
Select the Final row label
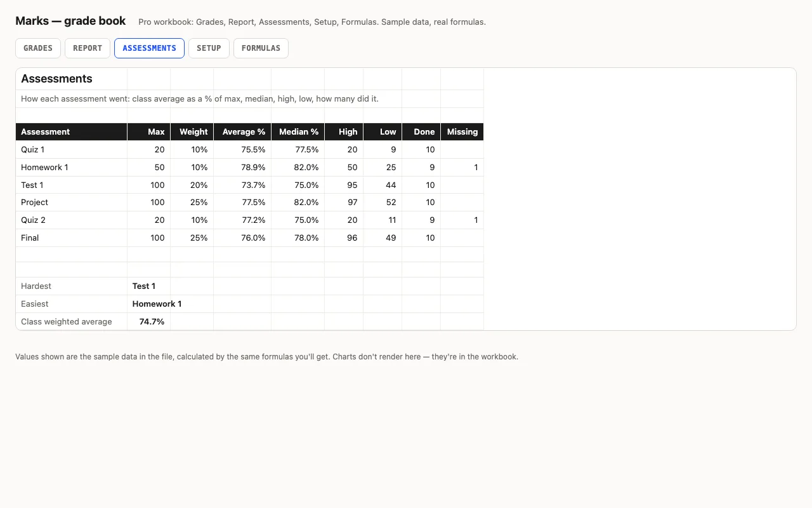point(72,238)
